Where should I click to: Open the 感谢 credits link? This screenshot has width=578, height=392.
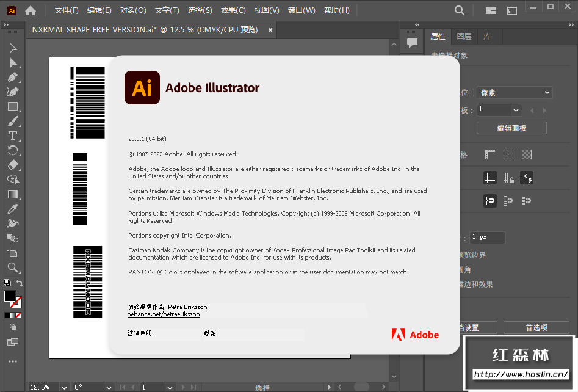tap(210, 333)
